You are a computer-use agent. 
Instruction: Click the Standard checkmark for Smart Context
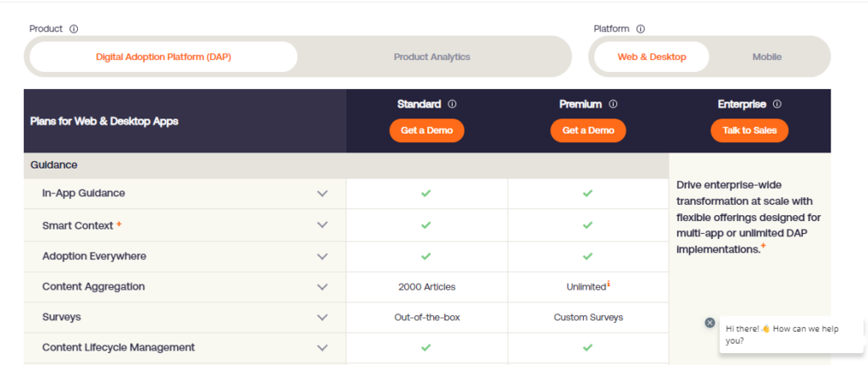(x=426, y=225)
